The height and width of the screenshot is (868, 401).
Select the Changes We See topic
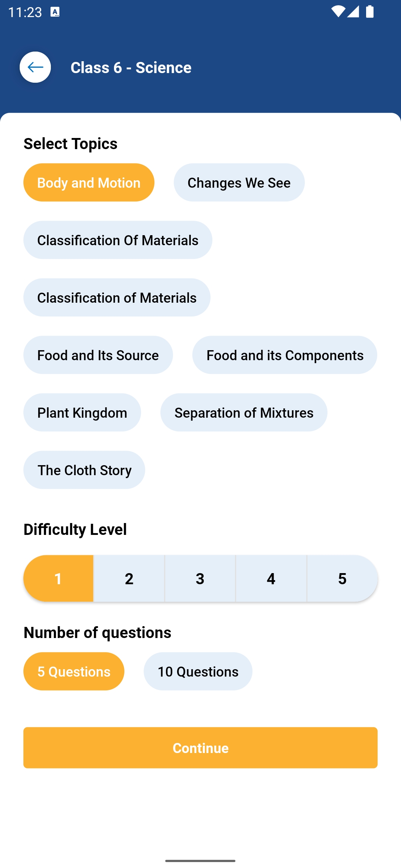pyautogui.click(x=239, y=183)
